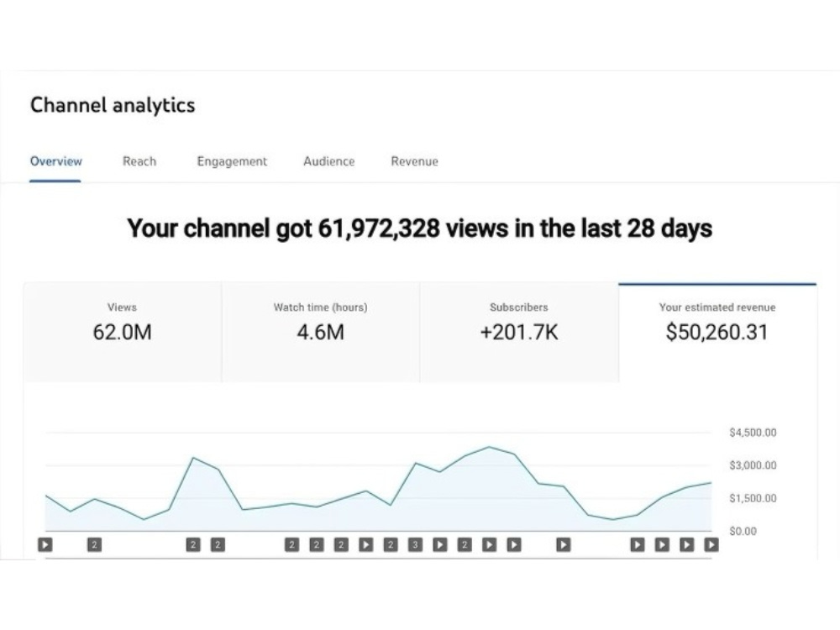Choose the Subscribers +201.7K metric card
The height and width of the screenshot is (630, 840).
518,332
